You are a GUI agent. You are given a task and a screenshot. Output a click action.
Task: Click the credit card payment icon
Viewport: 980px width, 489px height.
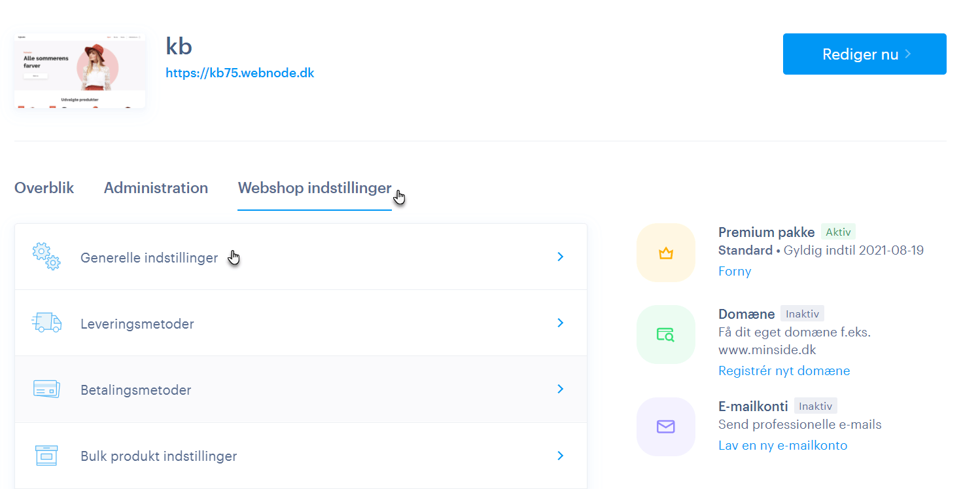46,389
